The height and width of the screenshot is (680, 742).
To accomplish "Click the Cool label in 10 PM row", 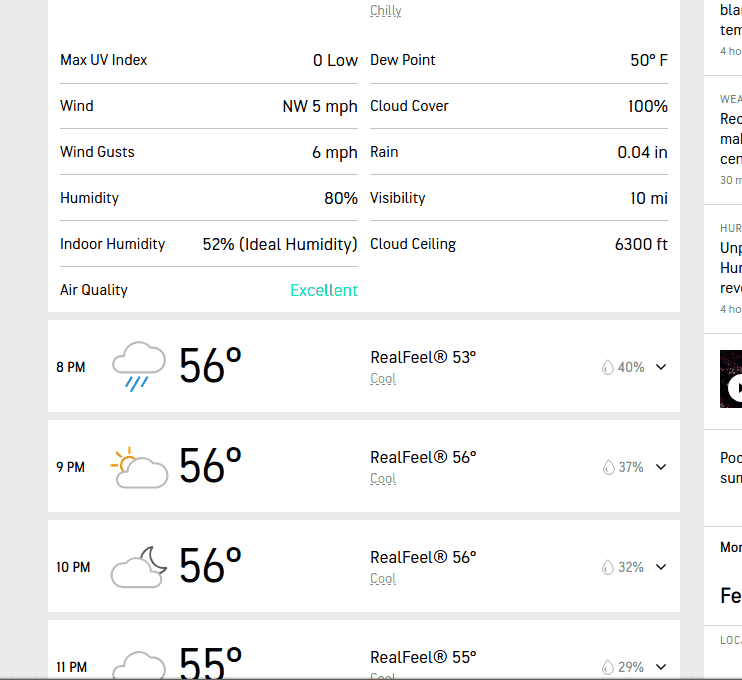I will click(x=383, y=578).
